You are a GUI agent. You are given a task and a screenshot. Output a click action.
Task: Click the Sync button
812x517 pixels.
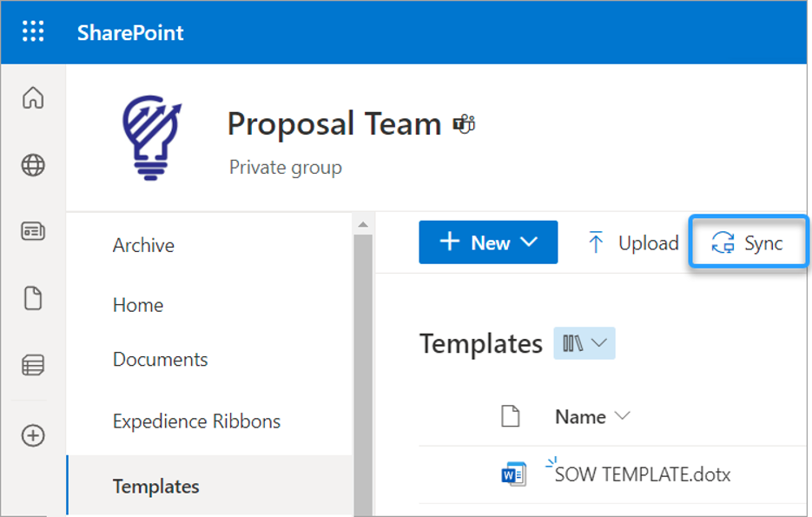(748, 242)
